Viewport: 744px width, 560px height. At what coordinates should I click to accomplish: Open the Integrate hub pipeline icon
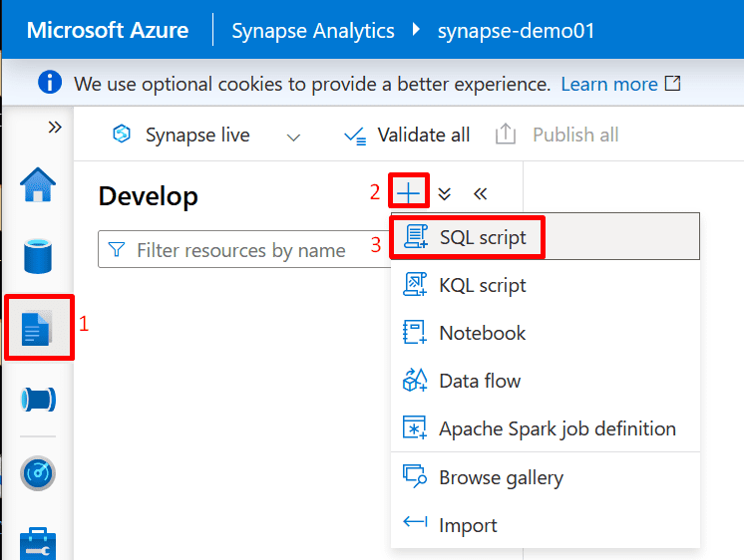tap(38, 401)
